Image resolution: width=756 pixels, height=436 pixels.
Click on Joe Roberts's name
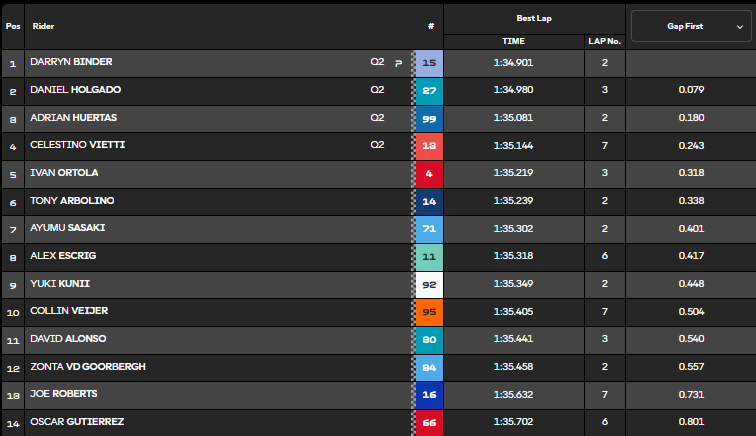(65, 394)
